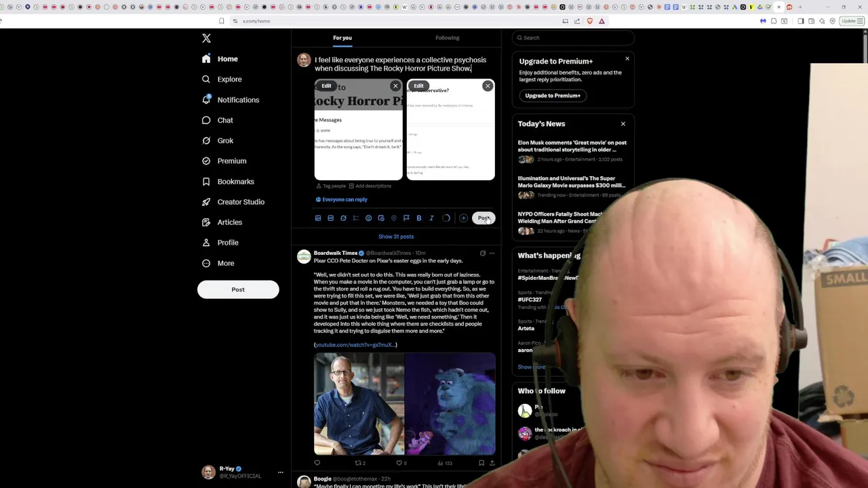Click the location tag icon in composer
The image size is (868, 488).
[x=393, y=218]
